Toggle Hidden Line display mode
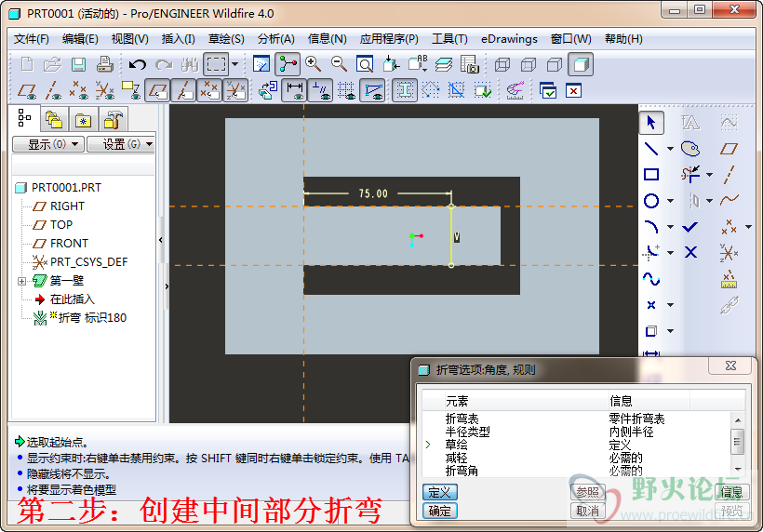Screen dimensions: 763x532 coord(529,64)
